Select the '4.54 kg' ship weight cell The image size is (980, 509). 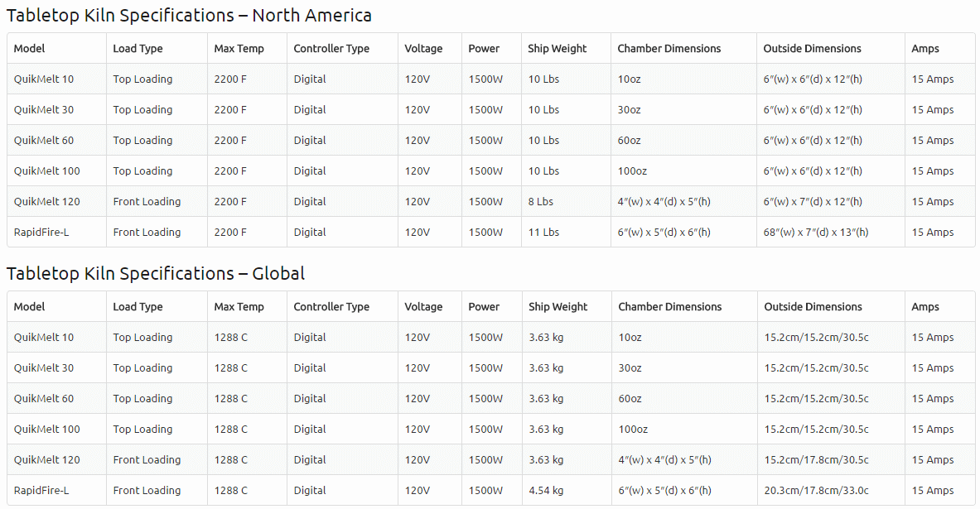tap(546, 490)
